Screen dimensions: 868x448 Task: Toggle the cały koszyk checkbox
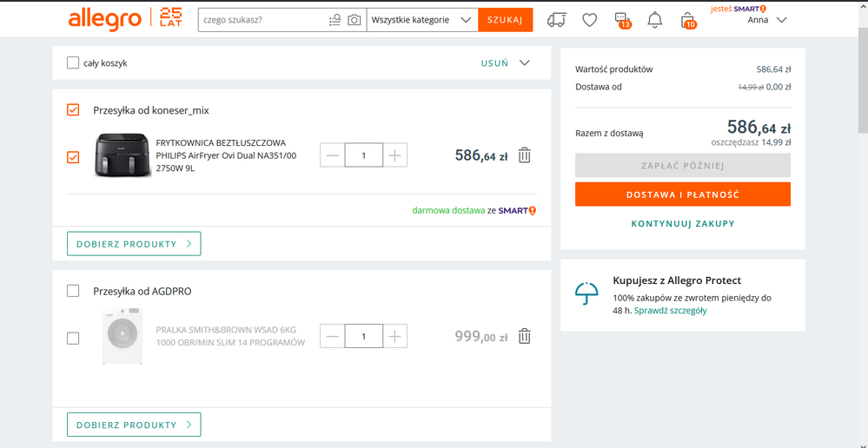click(72, 63)
